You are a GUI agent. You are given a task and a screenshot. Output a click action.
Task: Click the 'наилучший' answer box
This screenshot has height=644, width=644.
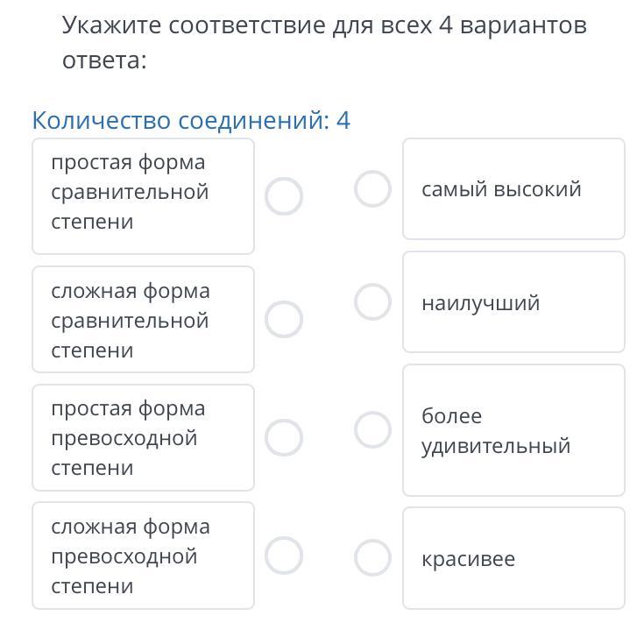(x=513, y=302)
